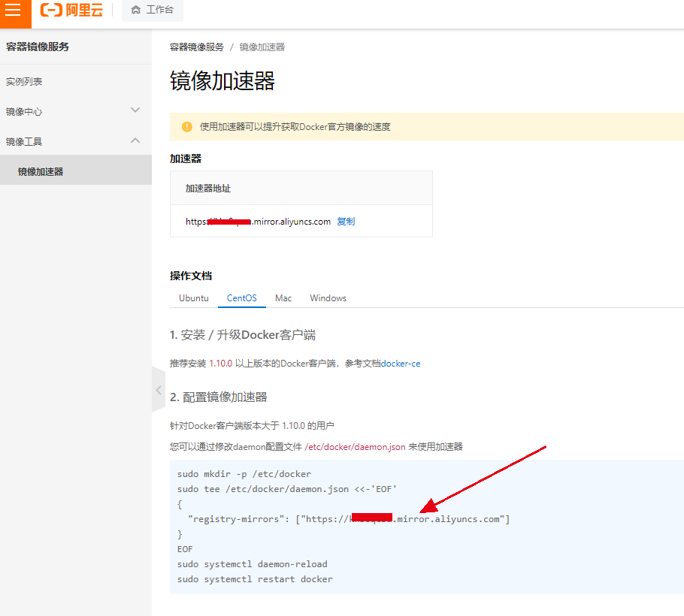Click the 'sudo systemctl daemon-reload' command line

pos(252,564)
